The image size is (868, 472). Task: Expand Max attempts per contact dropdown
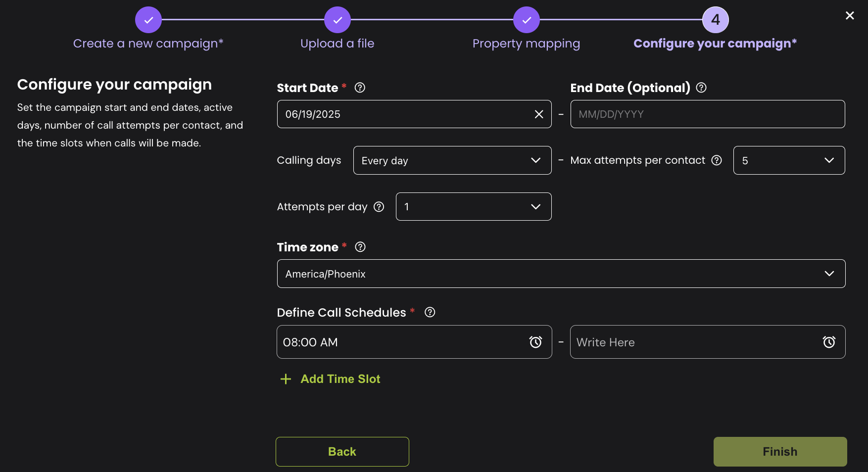(788, 160)
